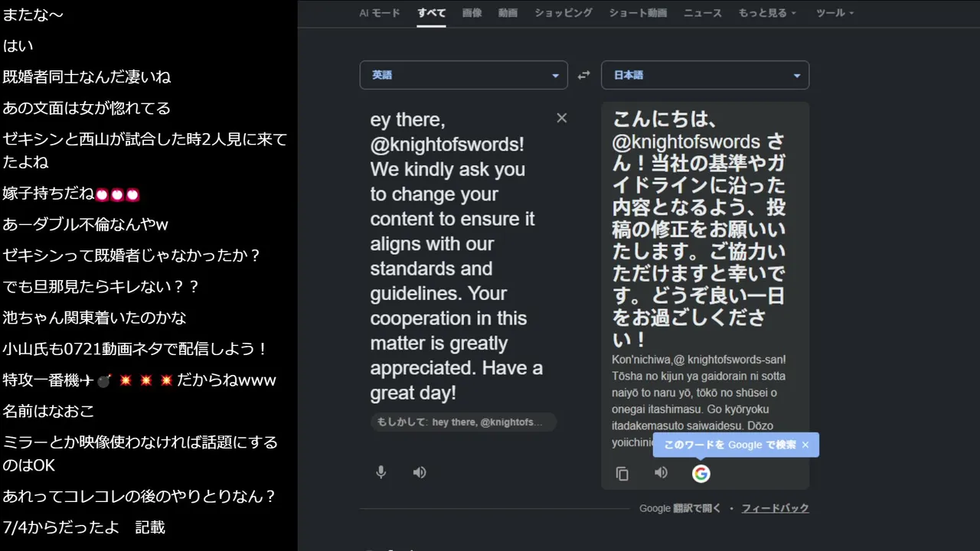The height and width of the screenshot is (551, 980).
Task: Click このワードを Google で検索 tooltip
Action: [x=730, y=445]
